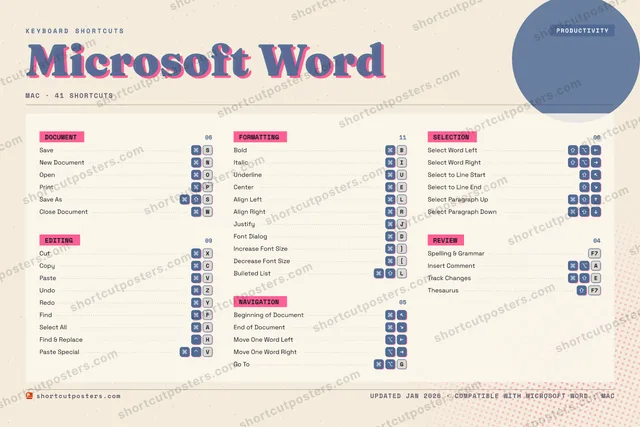
Task: Select the DOCUMENT section header
Action: pyautogui.click(x=62, y=137)
